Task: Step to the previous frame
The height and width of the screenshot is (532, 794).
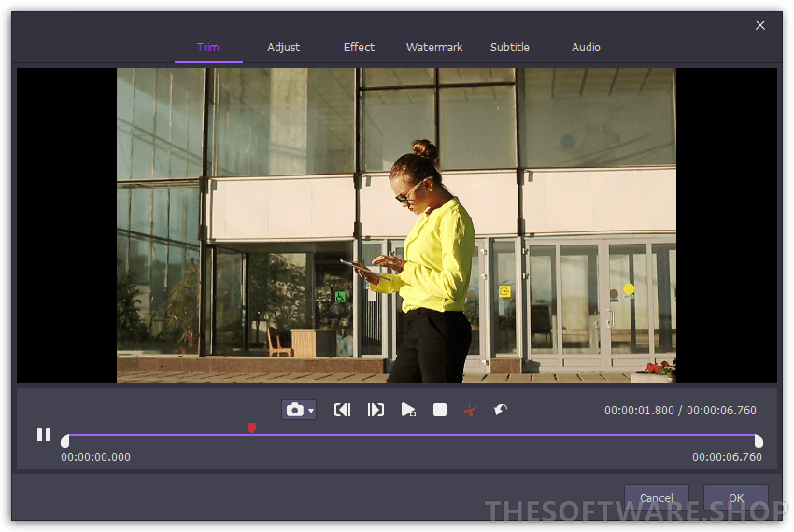Action: (x=343, y=410)
